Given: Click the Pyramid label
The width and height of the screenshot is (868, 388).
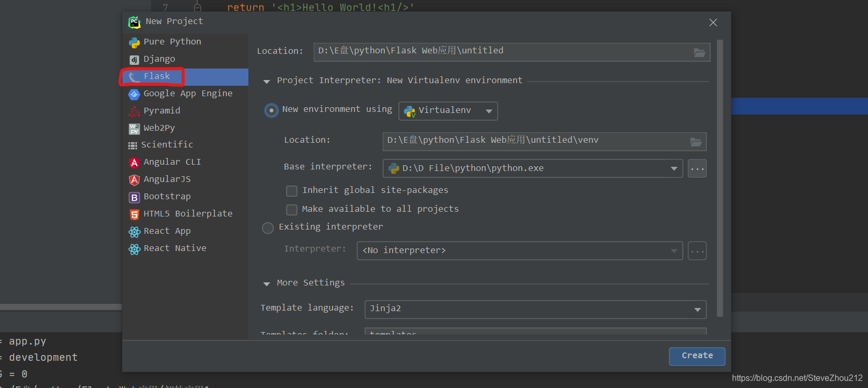Looking at the screenshot, I should [162, 111].
